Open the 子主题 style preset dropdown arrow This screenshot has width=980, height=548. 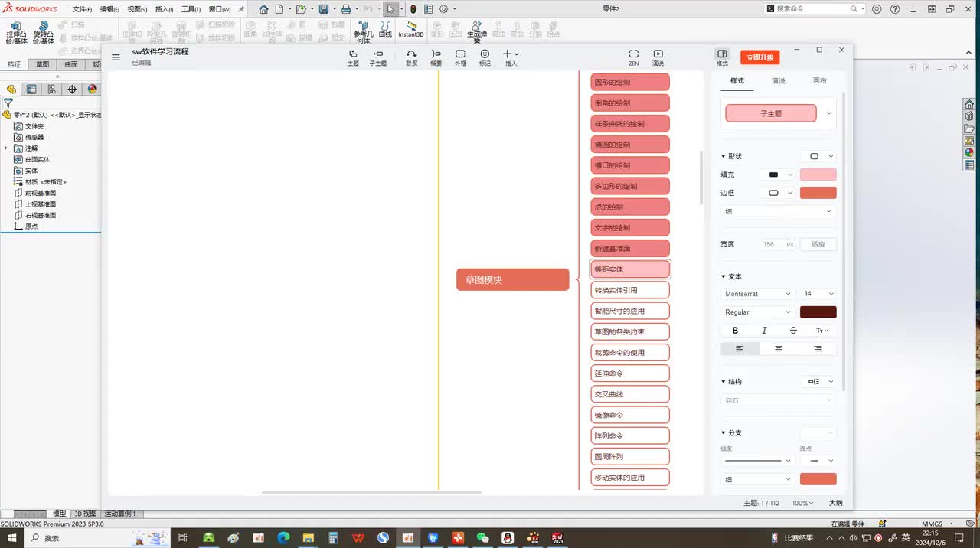[x=829, y=113]
